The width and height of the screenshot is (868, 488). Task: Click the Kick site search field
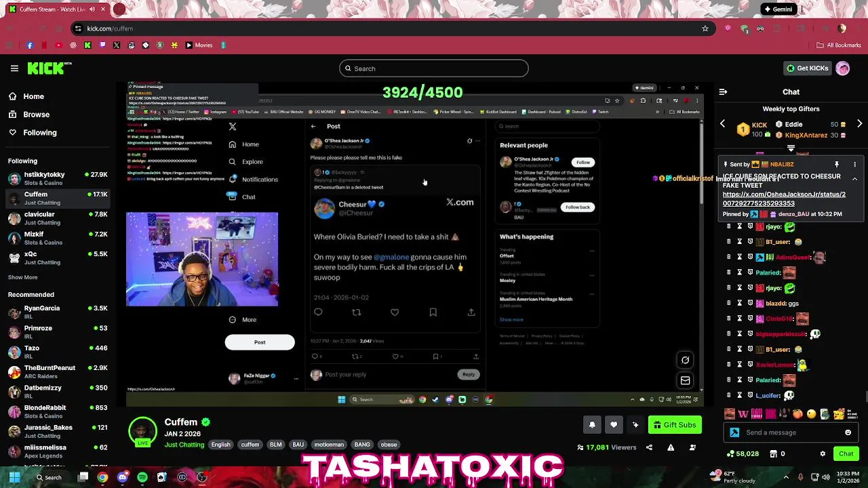tap(434, 68)
